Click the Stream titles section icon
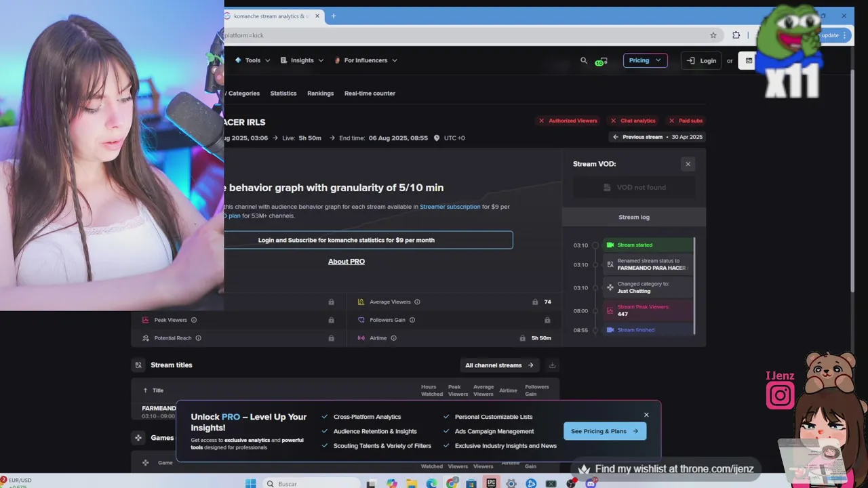868x488 pixels. 138,365
